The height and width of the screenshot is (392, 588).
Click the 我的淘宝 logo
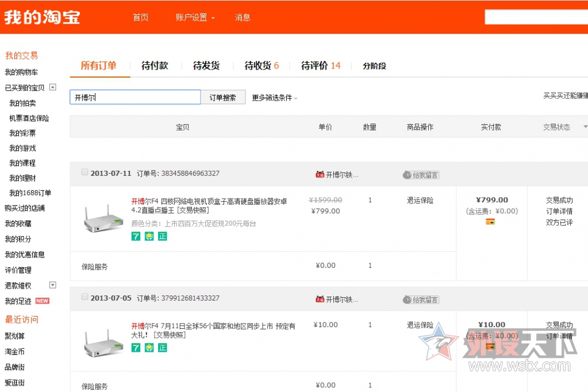[x=42, y=17]
